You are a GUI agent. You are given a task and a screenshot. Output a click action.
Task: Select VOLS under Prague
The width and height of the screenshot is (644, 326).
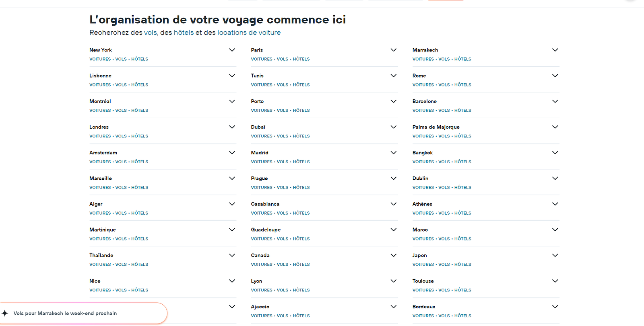(283, 188)
